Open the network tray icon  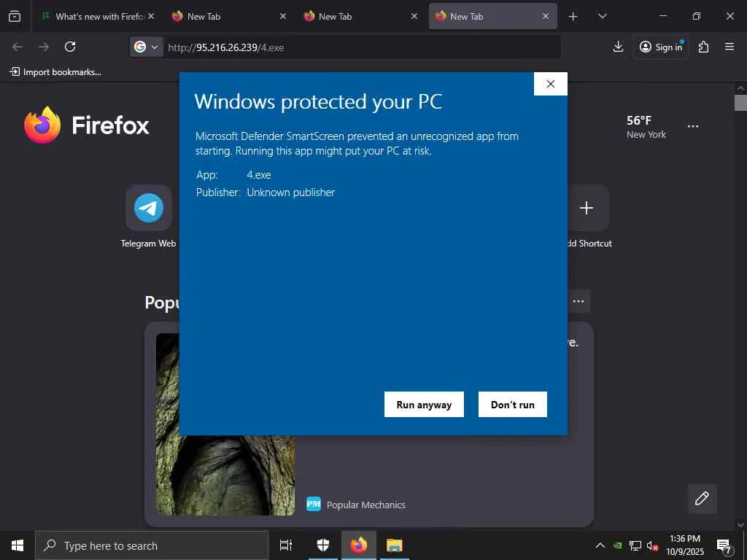pyautogui.click(x=635, y=545)
